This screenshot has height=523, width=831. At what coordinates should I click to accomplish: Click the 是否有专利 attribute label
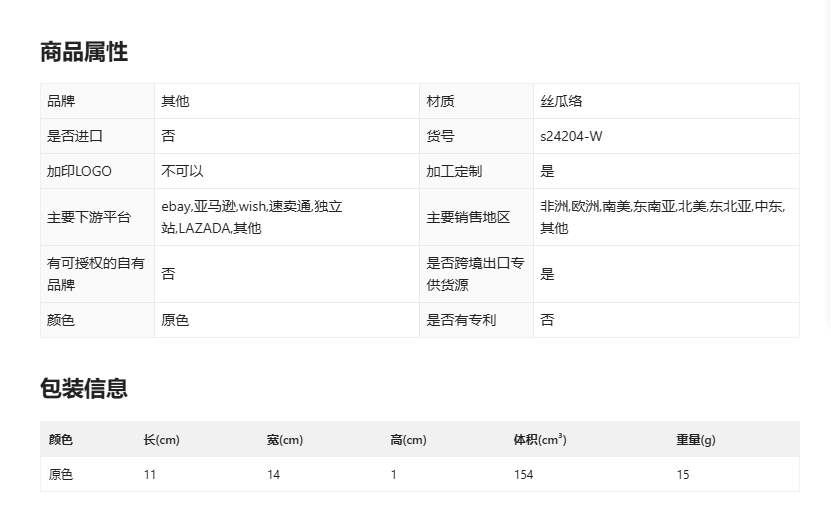click(461, 320)
